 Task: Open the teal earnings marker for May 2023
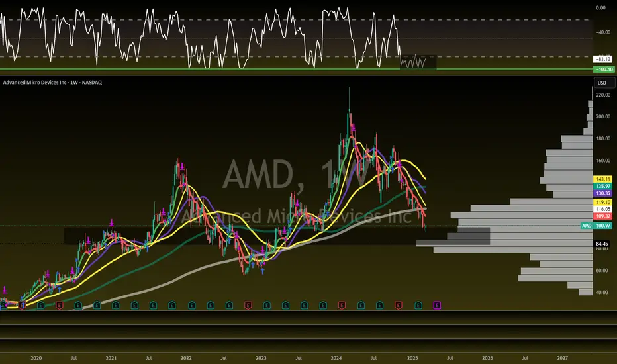pos(286,305)
